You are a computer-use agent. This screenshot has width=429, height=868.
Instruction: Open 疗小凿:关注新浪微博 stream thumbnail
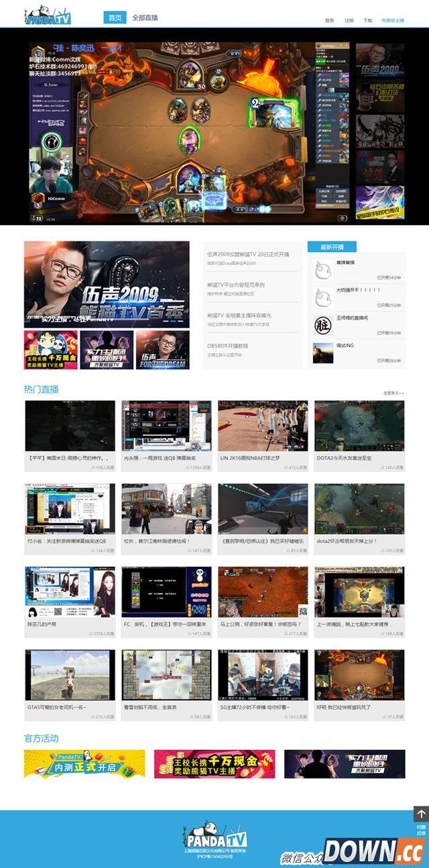70,509
